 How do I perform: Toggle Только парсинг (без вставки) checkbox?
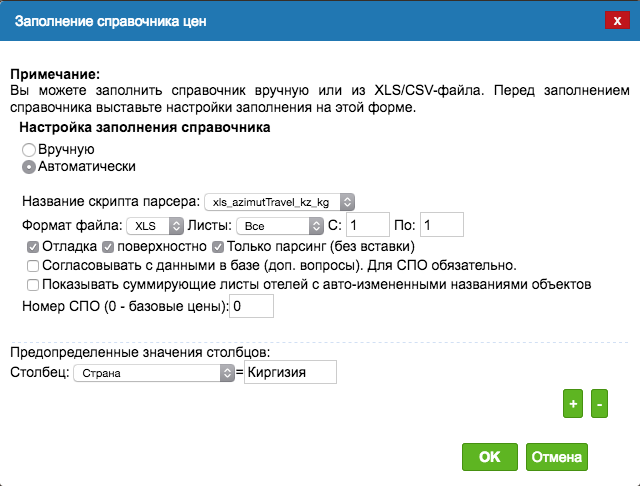pyautogui.click(x=218, y=247)
